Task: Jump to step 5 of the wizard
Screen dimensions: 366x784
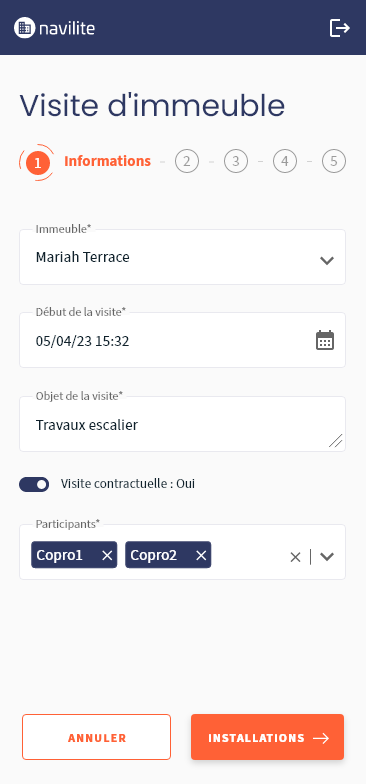Action: click(334, 162)
